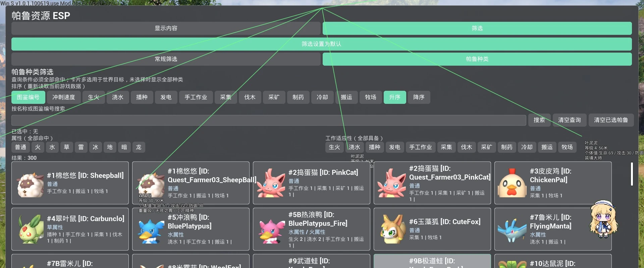Viewport: 644px width, 268px height.
Task: Select 升序 ascending order
Action: point(395,97)
